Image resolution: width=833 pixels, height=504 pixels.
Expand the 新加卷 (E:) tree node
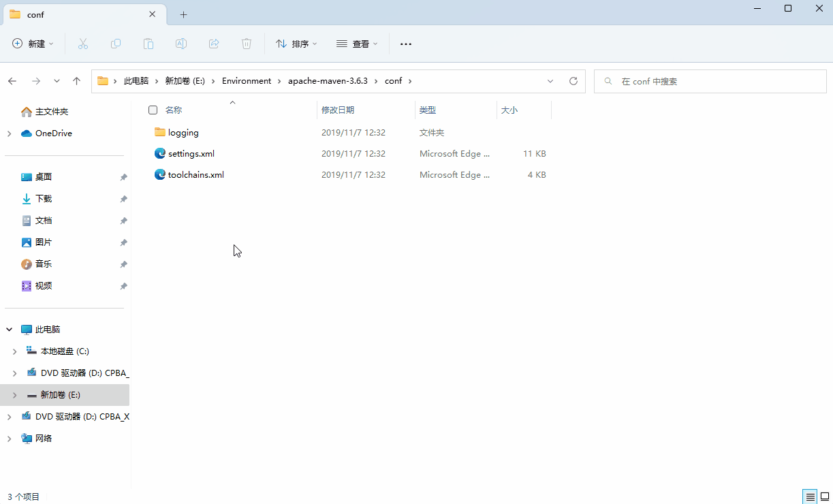[x=14, y=395]
